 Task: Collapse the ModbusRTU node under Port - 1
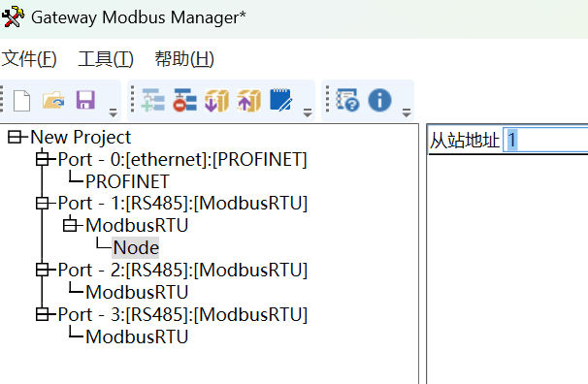[70, 225]
